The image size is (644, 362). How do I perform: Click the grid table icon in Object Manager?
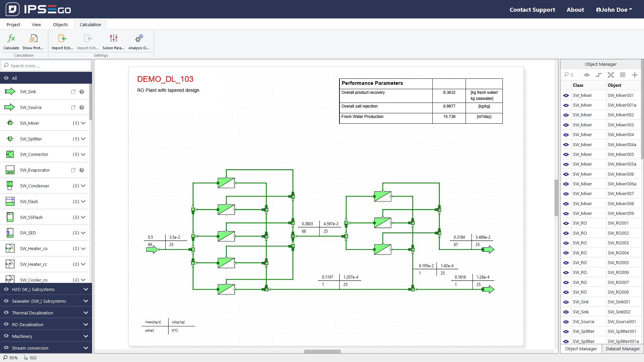(x=623, y=75)
